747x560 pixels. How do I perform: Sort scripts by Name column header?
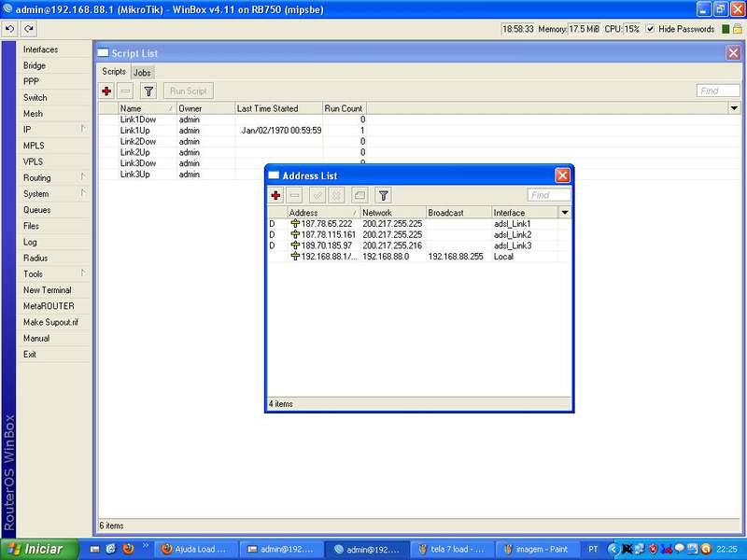tap(147, 108)
